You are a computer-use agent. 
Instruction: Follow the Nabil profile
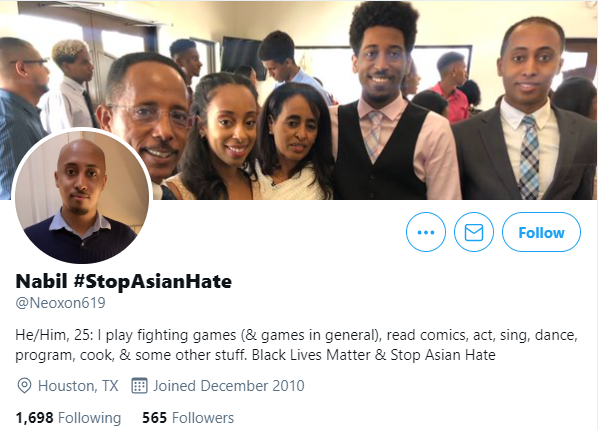(x=541, y=232)
